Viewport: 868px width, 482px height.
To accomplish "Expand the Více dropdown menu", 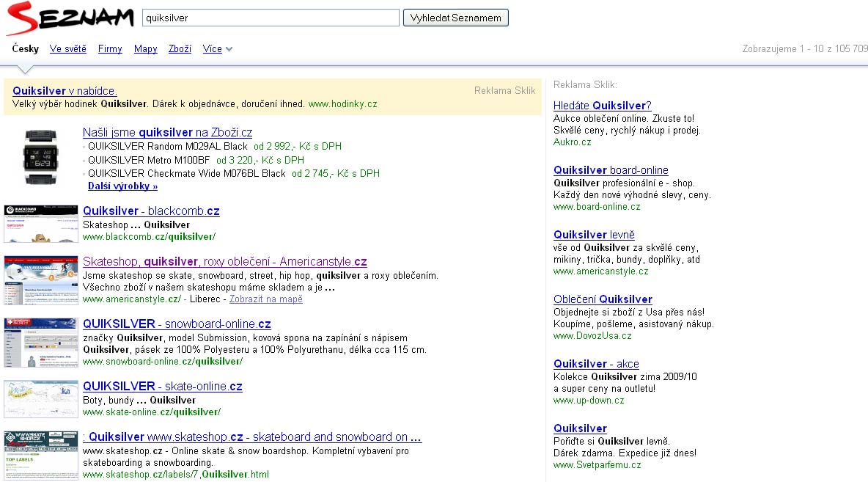I will click(x=218, y=48).
